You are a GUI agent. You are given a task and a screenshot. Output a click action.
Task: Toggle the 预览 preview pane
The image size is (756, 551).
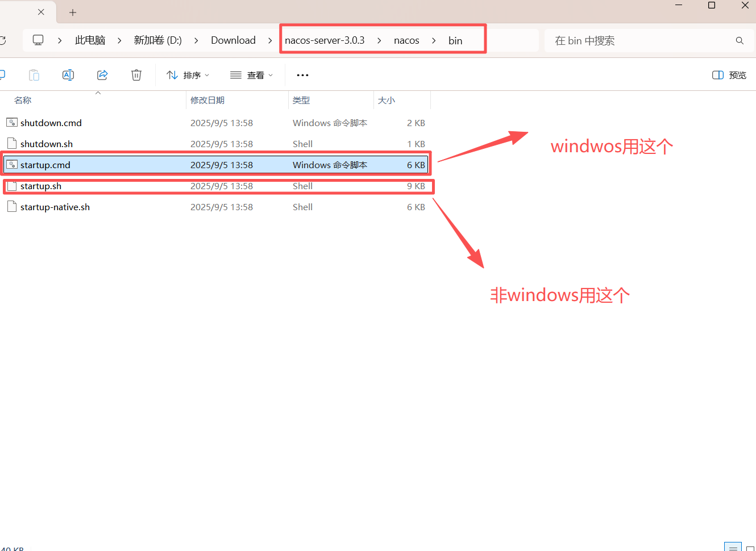click(729, 75)
